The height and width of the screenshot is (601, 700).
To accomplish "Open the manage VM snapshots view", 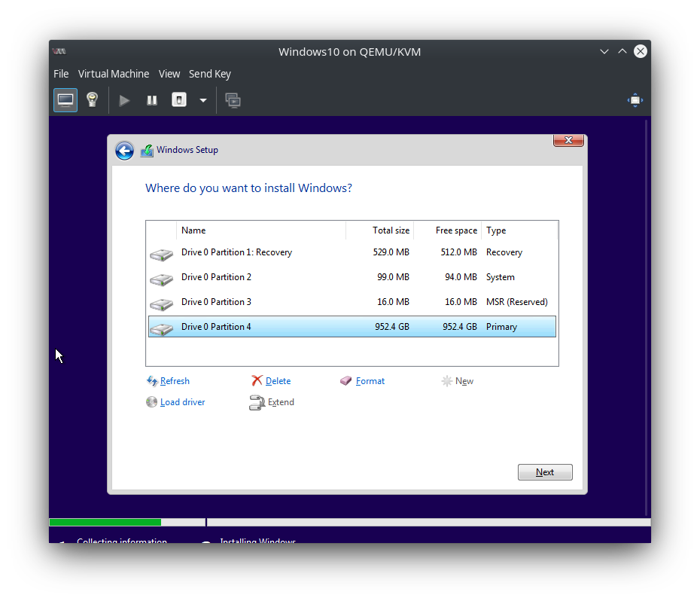I will [233, 100].
